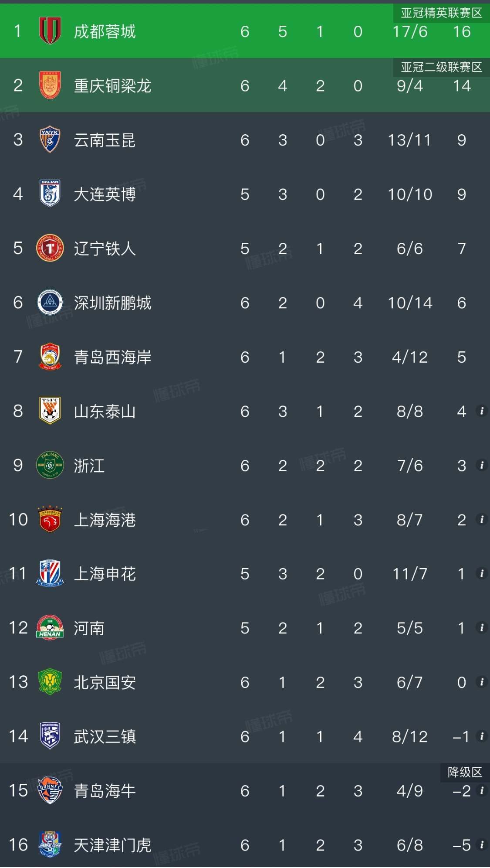Open the Chongqing Tonglianglong (重庆铜梁龙) team name
Screen dimensions: 490x868
pyautogui.click(x=112, y=86)
